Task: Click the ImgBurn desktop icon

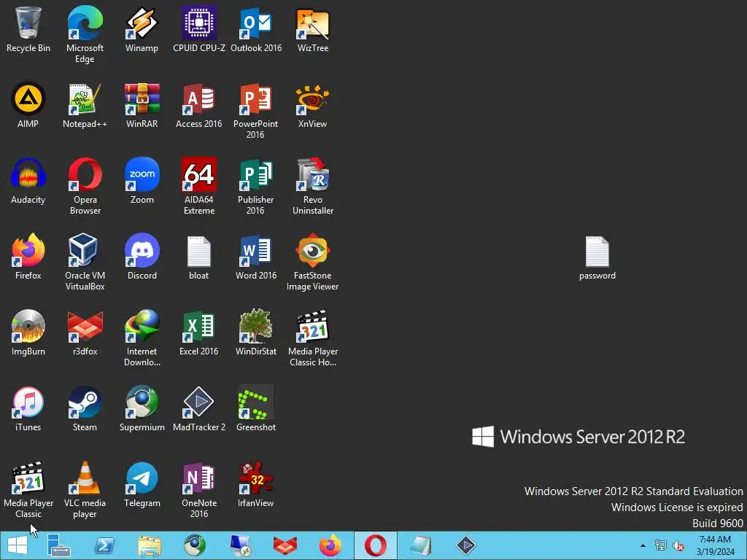Action: tap(28, 332)
